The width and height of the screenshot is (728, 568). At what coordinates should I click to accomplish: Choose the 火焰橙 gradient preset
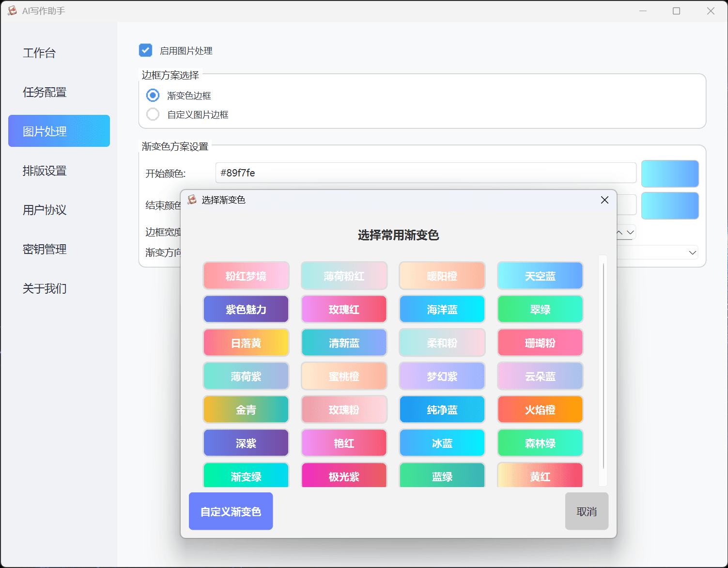pos(540,409)
